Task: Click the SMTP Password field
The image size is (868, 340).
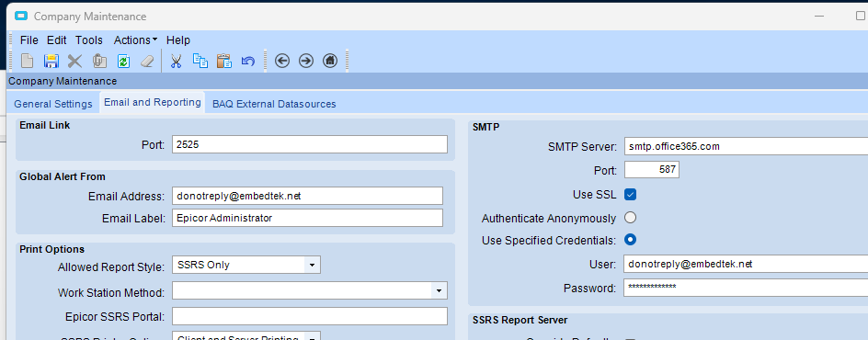Action: [746, 288]
